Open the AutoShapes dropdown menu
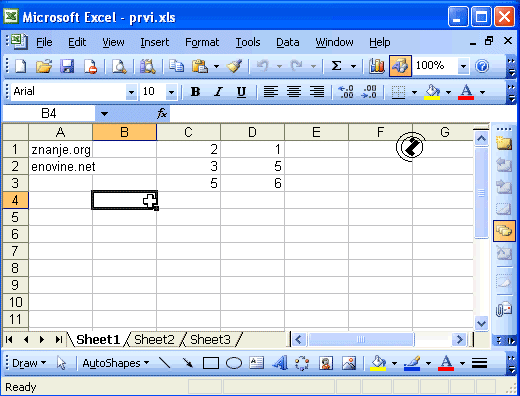520x396 pixels. pos(116,363)
